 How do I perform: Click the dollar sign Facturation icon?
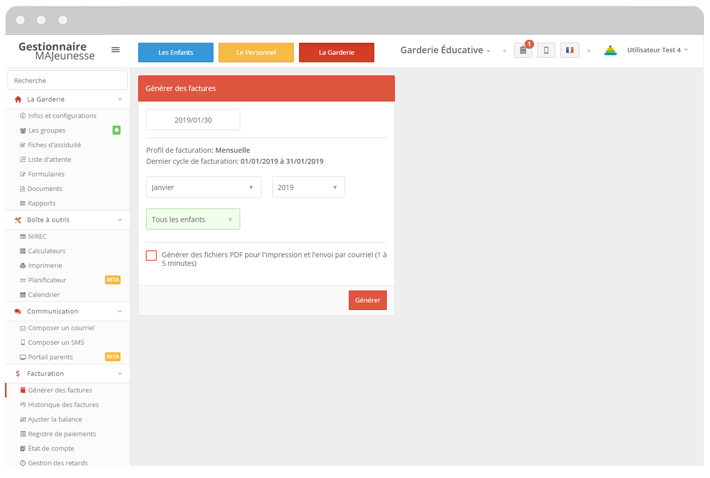(18, 373)
